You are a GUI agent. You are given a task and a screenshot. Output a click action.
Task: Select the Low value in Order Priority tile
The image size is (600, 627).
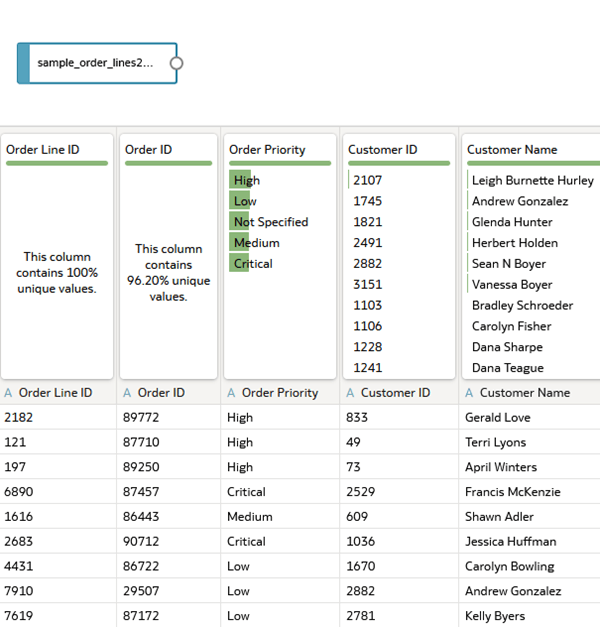tap(245, 201)
